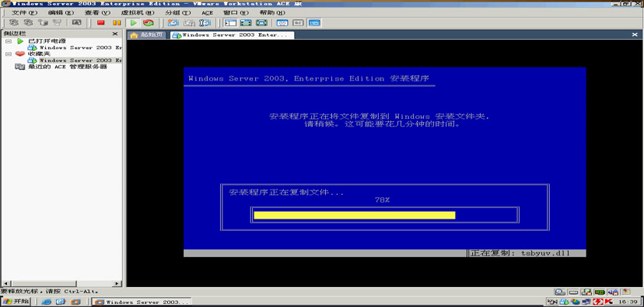
Task: Select Windows Server 2003 under 收藏夹
Action: (80, 61)
